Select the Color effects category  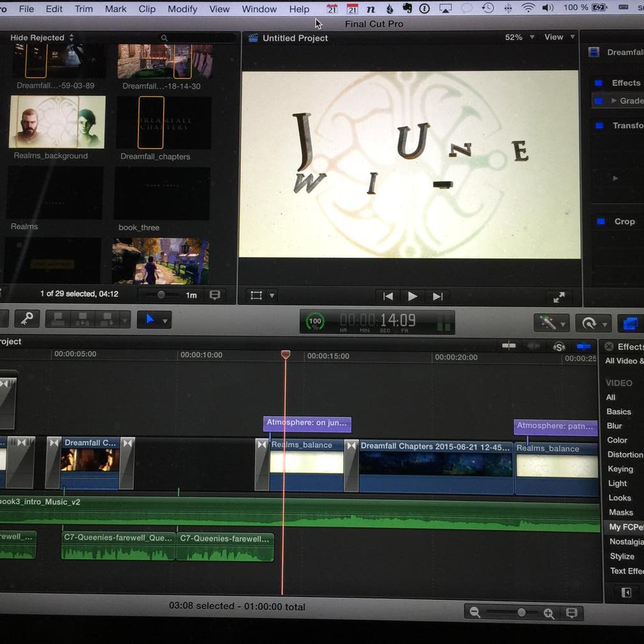pyautogui.click(x=617, y=440)
